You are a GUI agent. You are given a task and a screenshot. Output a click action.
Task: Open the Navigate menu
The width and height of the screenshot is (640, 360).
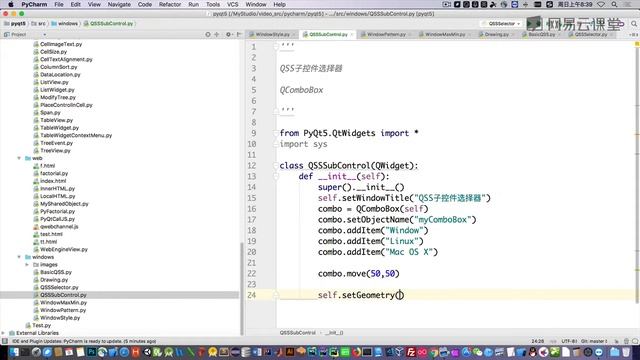coord(119,4)
